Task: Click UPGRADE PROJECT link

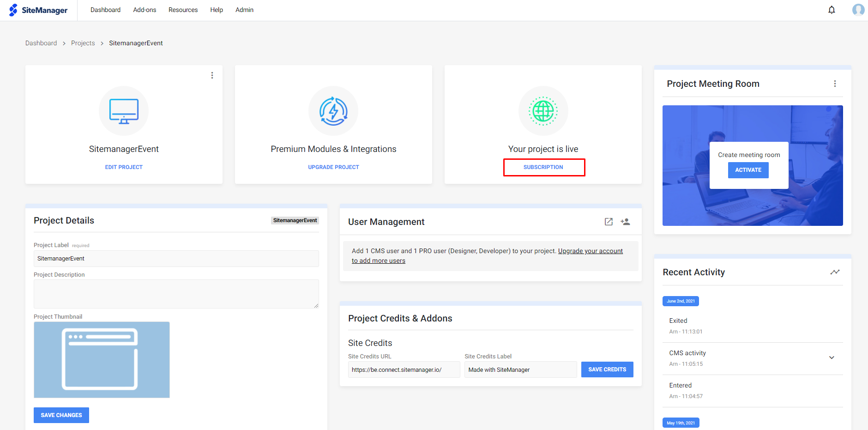Action: click(x=333, y=167)
